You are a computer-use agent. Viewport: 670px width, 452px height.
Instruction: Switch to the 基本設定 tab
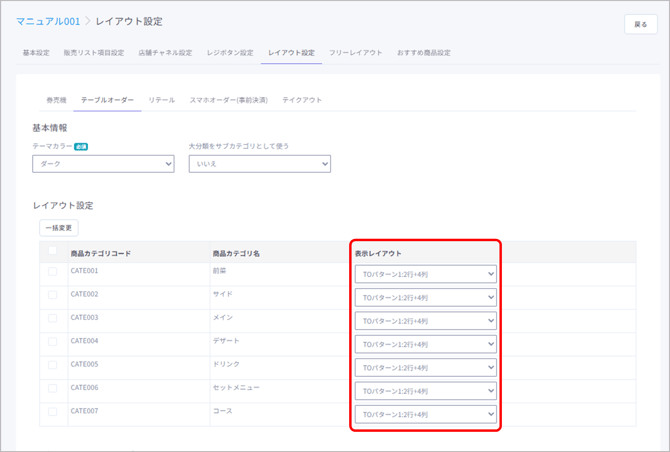[x=36, y=52]
